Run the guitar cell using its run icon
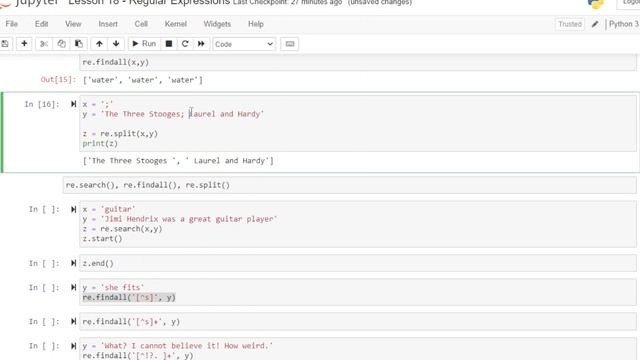Image resolution: width=640 pixels, height=360 pixels. (73, 209)
